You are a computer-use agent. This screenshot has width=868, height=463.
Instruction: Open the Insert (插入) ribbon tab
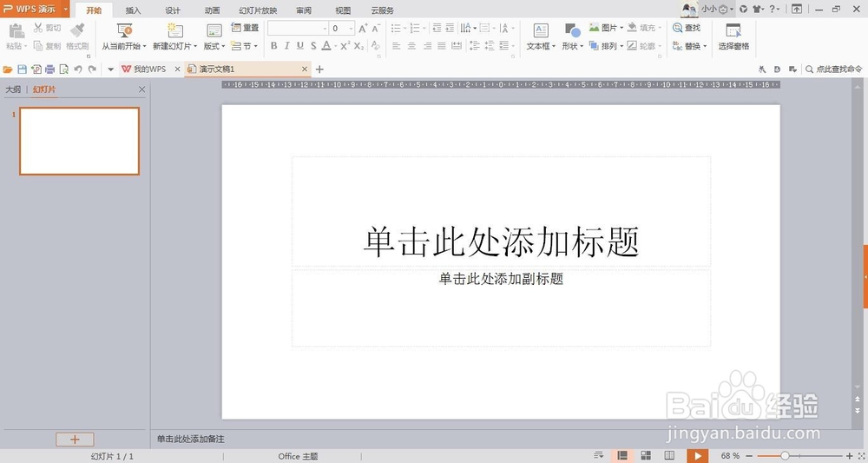tap(134, 10)
